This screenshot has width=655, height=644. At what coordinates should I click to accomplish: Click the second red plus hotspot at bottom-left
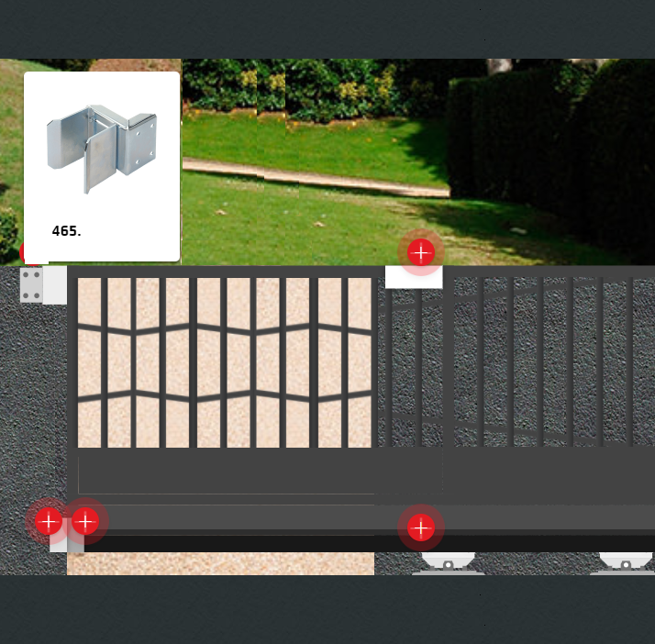[x=85, y=521]
